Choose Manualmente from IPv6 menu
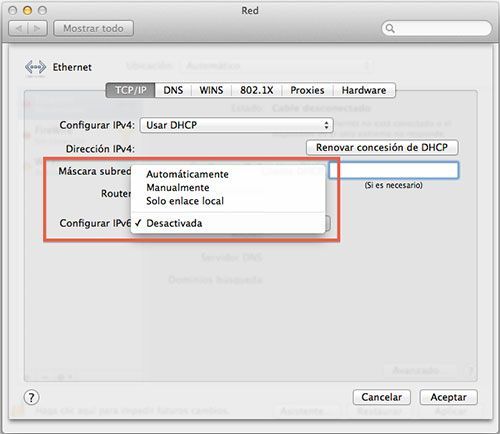Image resolution: width=500 pixels, height=434 pixels. (x=228, y=188)
